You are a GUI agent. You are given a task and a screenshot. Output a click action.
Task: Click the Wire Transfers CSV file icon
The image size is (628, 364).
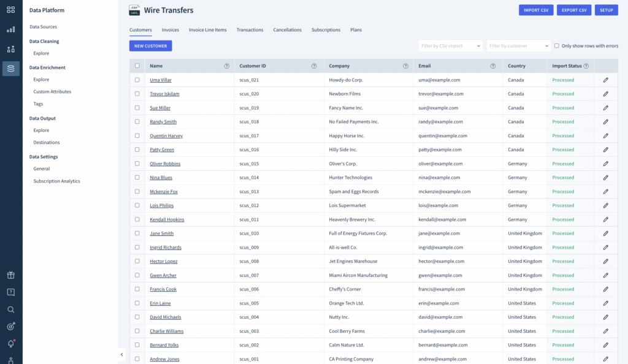(x=134, y=10)
